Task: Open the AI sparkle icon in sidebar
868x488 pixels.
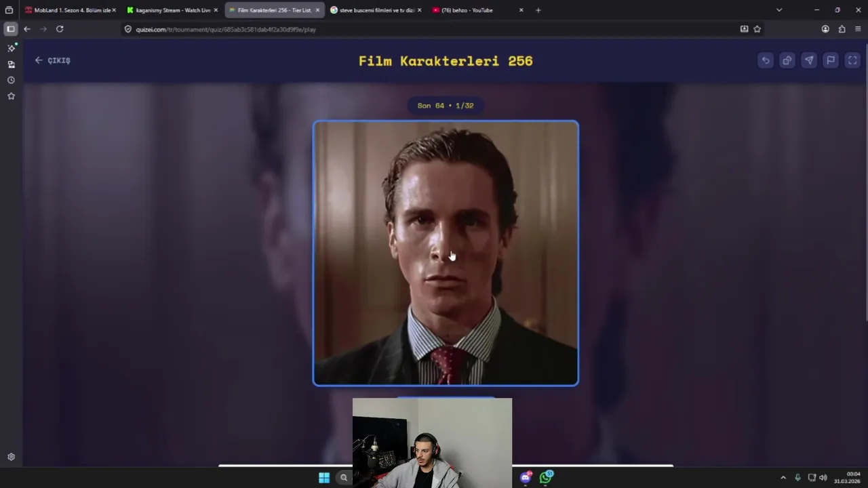Action: tap(11, 48)
